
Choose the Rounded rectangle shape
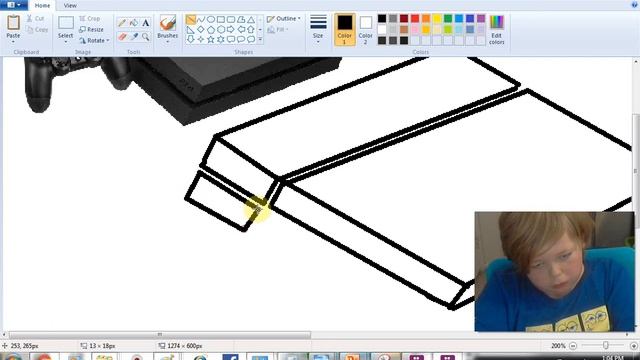(x=231, y=20)
